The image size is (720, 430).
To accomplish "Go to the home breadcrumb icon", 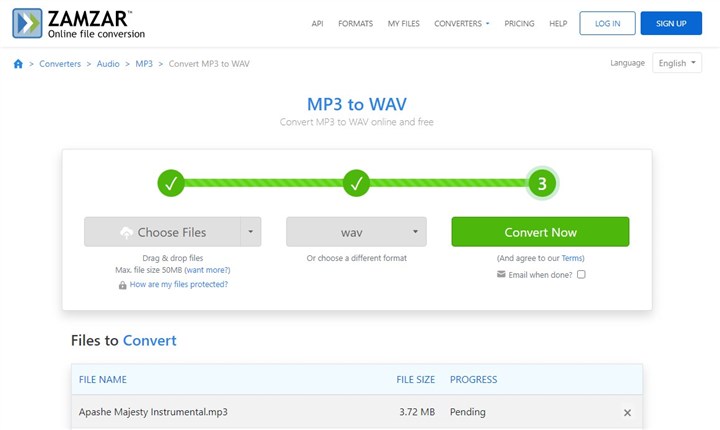I will (x=18, y=64).
